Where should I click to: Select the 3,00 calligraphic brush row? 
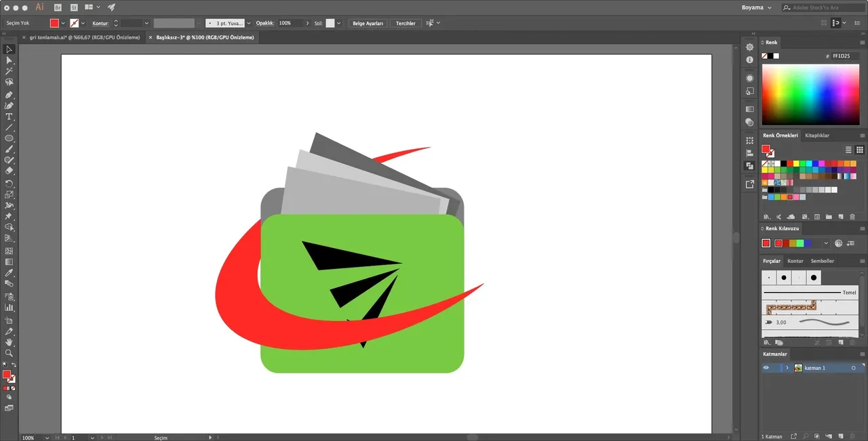click(x=810, y=322)
